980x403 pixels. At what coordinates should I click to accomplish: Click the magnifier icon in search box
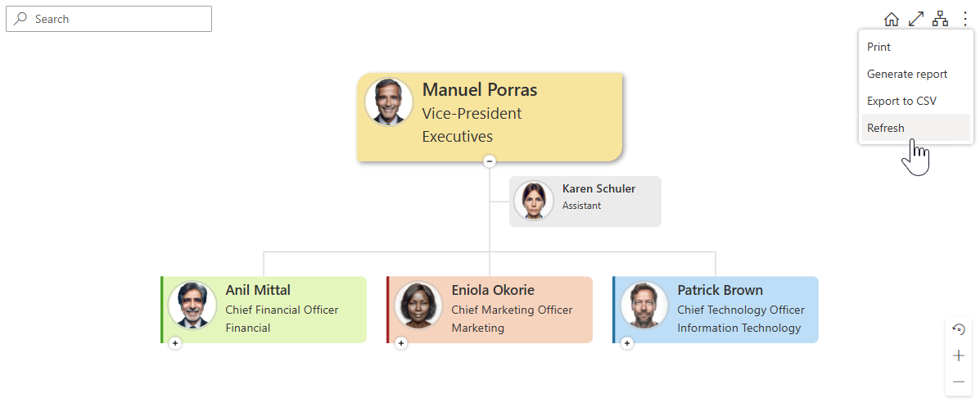click(x=20, y=19)
